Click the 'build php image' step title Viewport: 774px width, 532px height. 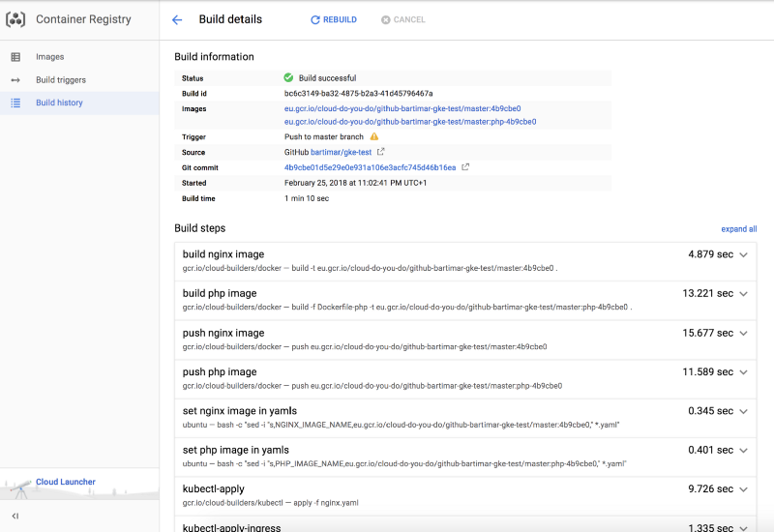pos(220,293)
